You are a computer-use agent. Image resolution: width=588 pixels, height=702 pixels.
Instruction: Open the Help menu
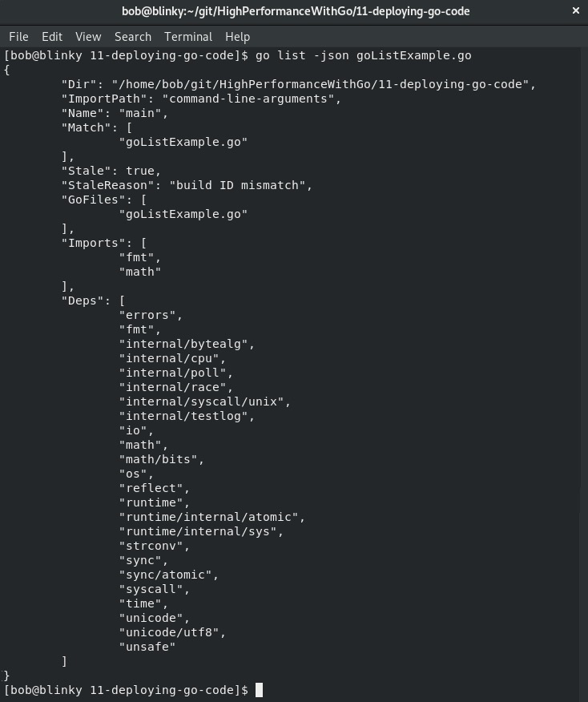pos(237,37)
